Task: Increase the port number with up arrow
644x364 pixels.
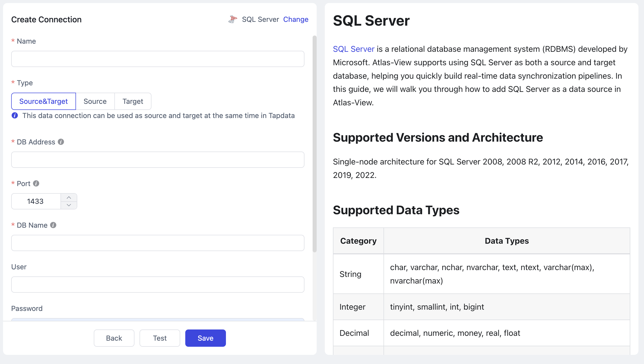Action: (69, 197)
